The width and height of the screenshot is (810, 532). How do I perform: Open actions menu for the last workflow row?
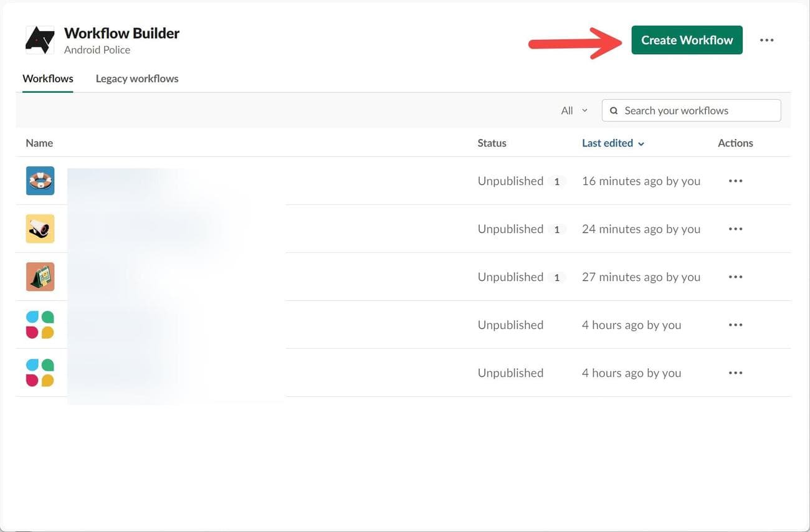[x=735, y=373]
